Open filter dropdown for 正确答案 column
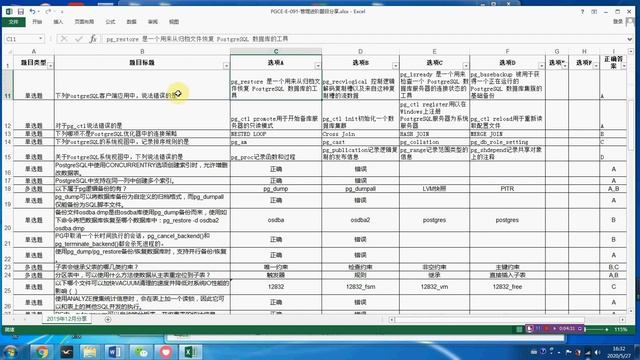This screenshot has width=640, height=360. (x=624, y=66)
